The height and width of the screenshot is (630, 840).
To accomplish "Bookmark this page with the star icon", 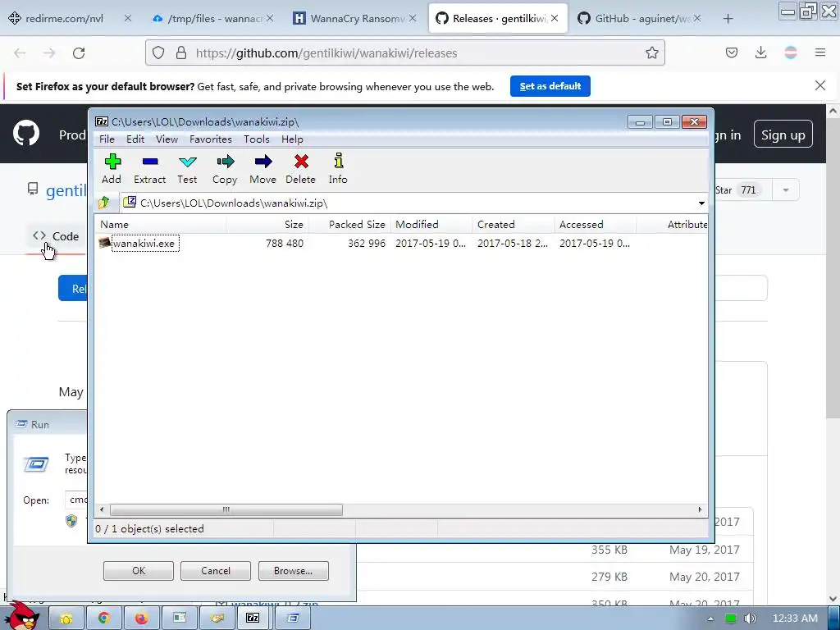I will 651,52.
